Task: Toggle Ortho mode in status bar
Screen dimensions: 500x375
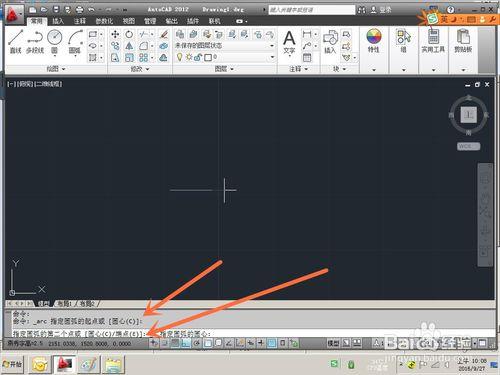Action: 186,343
